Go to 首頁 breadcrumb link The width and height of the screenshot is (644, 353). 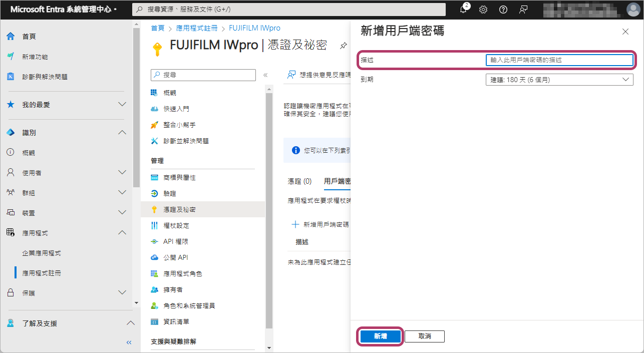tap(158, 28)
